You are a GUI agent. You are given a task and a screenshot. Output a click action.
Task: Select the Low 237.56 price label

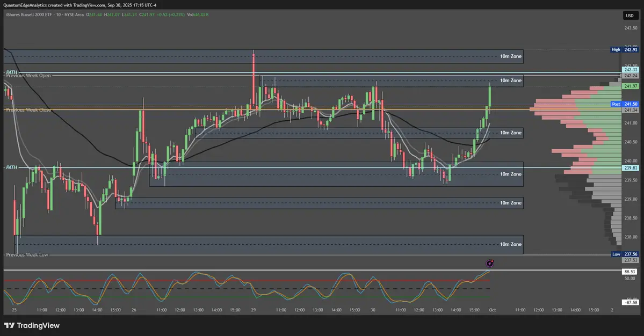click(625, 254)
